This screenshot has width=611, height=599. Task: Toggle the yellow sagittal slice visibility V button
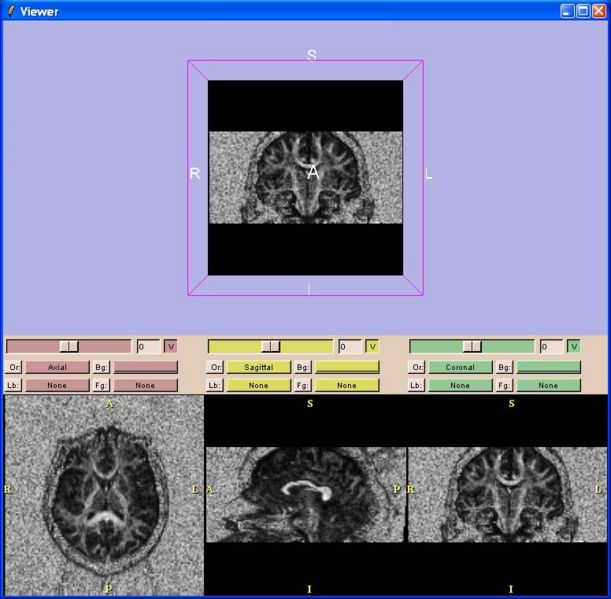pyautogui.click(x=372, y=347)
